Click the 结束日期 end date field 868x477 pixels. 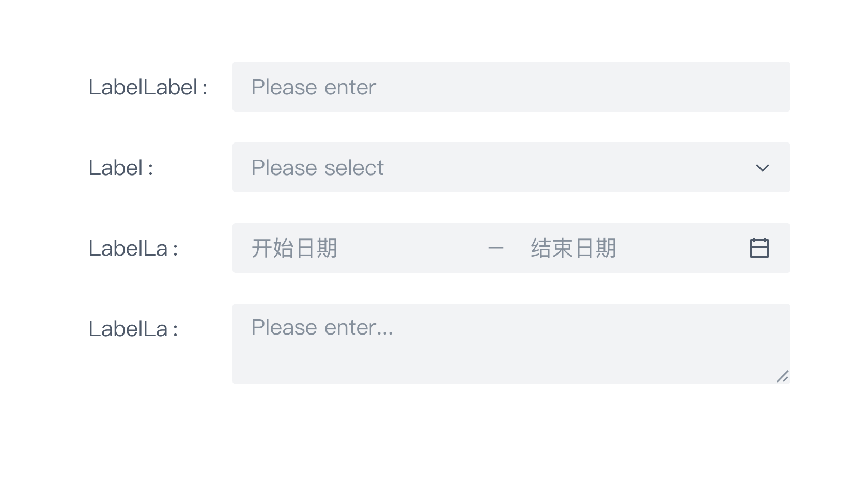(x=574, y=248)
